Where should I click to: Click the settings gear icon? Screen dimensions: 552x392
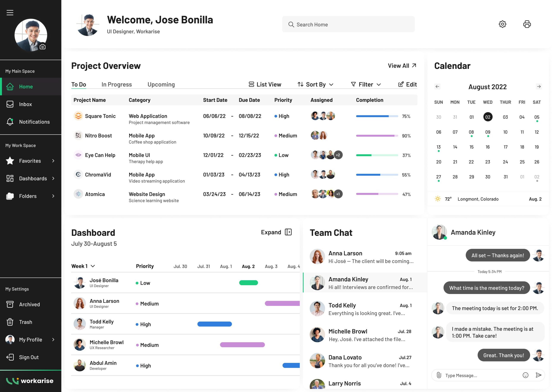tap(502, 24)
